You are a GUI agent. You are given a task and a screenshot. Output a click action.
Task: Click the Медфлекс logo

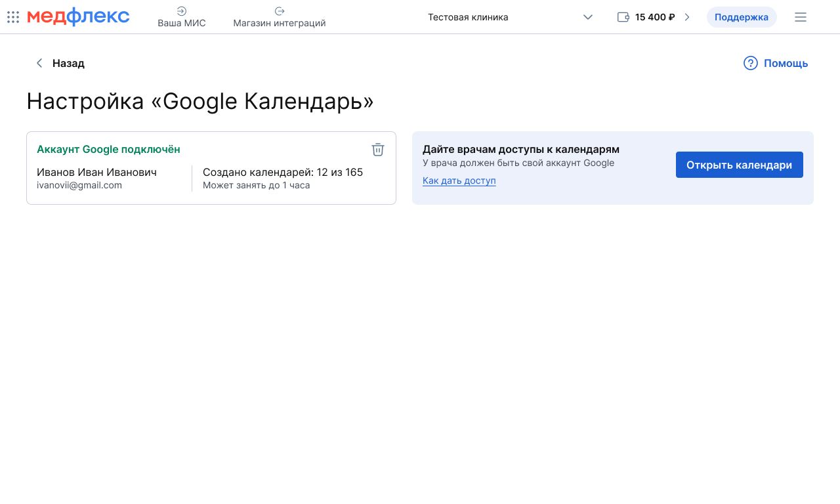(78, 17)
